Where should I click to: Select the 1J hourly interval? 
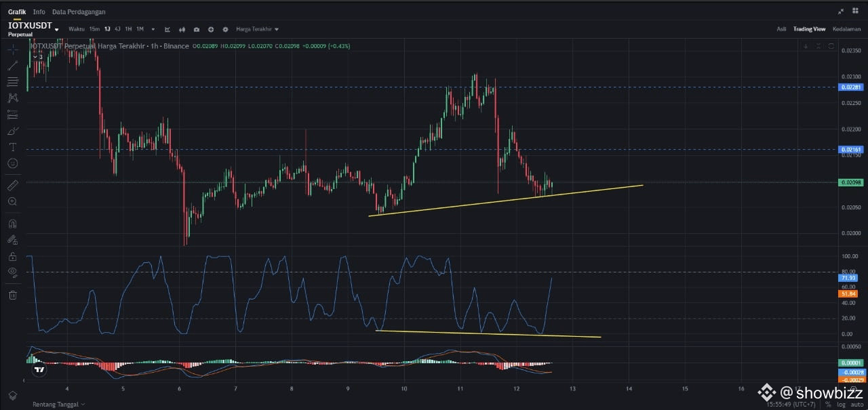click(107, 29)
